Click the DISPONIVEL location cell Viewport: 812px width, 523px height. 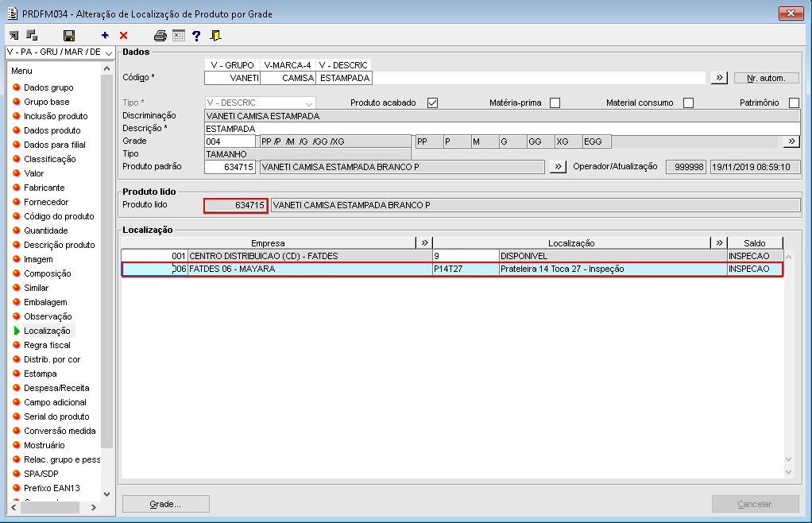click(613, 256)
